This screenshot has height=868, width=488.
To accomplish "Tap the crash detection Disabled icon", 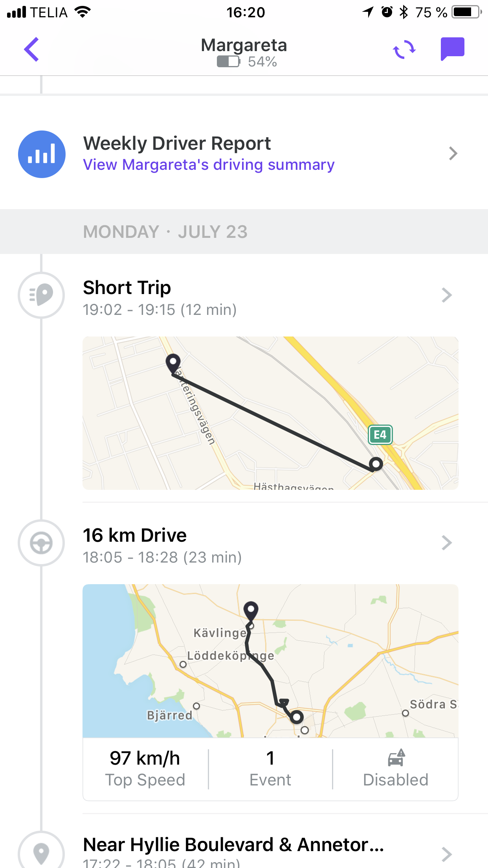I will [x=396, y=758].
